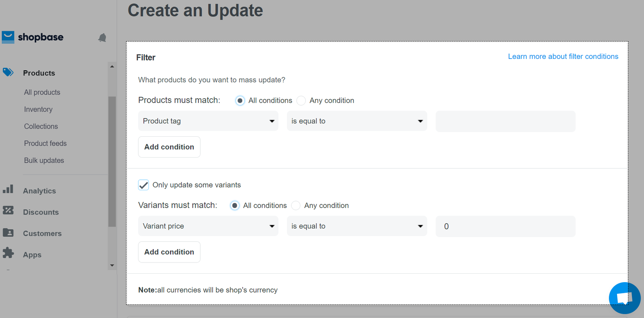This screenshot has width=644, height=318.
Task: Open the Products menu section
Action: point(39,73)
